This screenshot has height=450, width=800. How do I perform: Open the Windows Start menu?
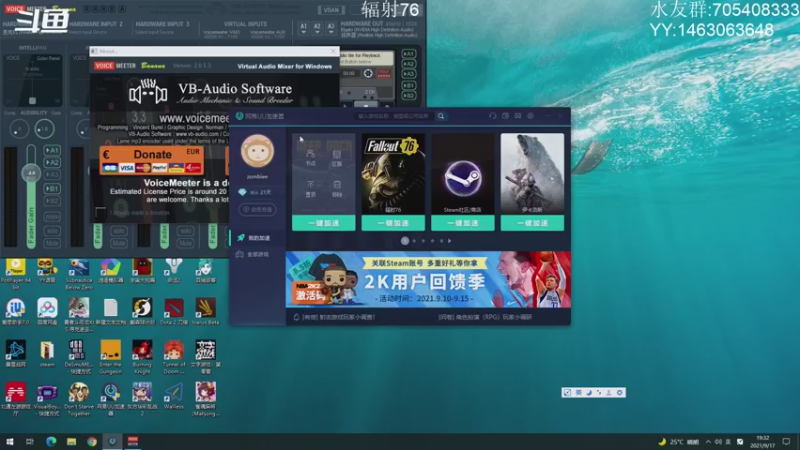[x=10, y=441]
